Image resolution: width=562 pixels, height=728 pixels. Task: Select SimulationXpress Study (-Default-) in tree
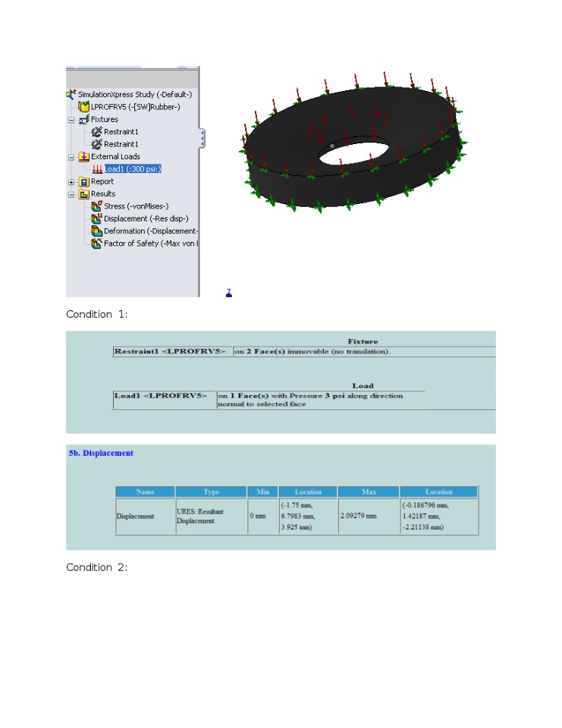[x=135, y=94]
